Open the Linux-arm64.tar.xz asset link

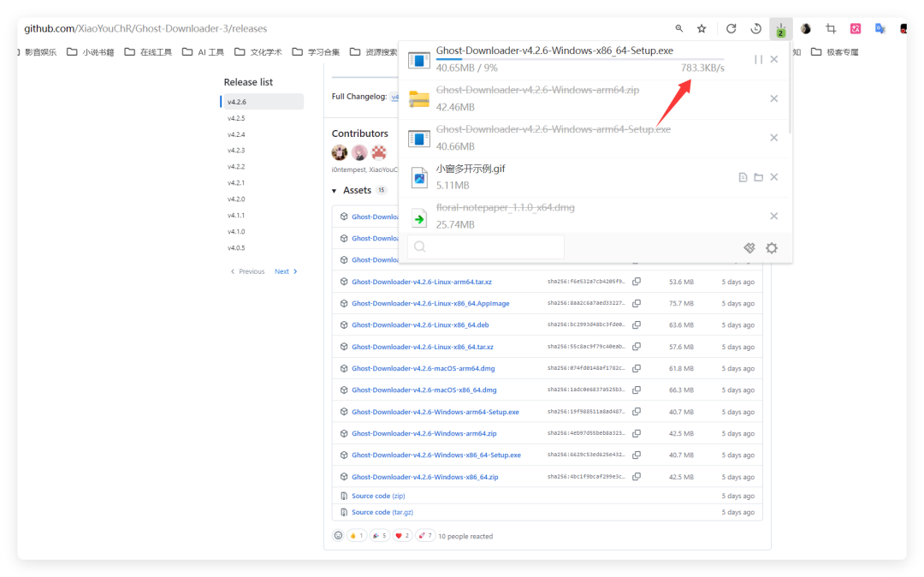[x=421, y=282]
